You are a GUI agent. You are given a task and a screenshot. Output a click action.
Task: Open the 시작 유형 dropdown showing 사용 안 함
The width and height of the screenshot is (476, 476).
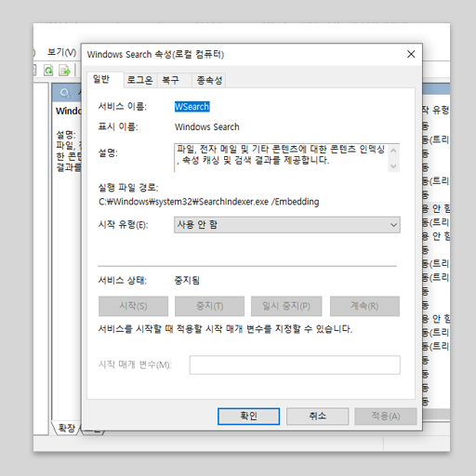tap(287, 225)
